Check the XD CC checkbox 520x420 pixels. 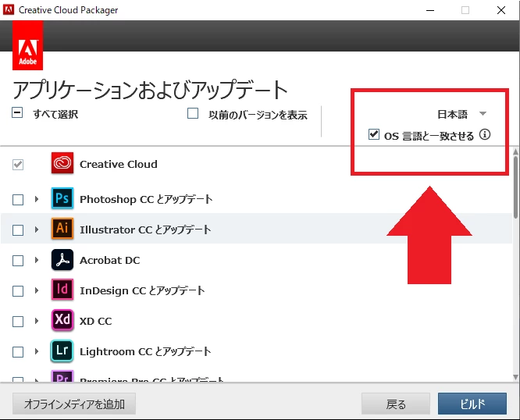tap(18, 321)
